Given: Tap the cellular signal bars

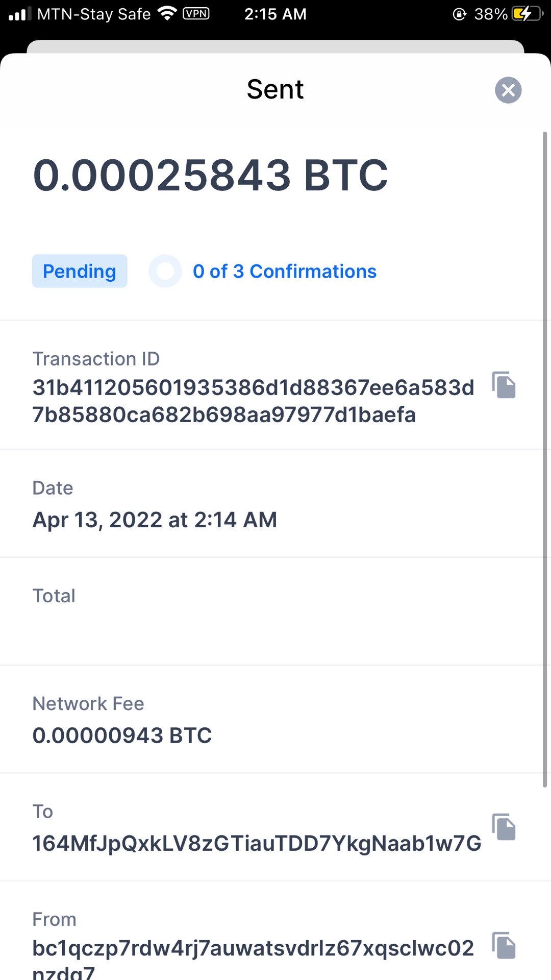Looking at the screenshot, I should 20,14.
